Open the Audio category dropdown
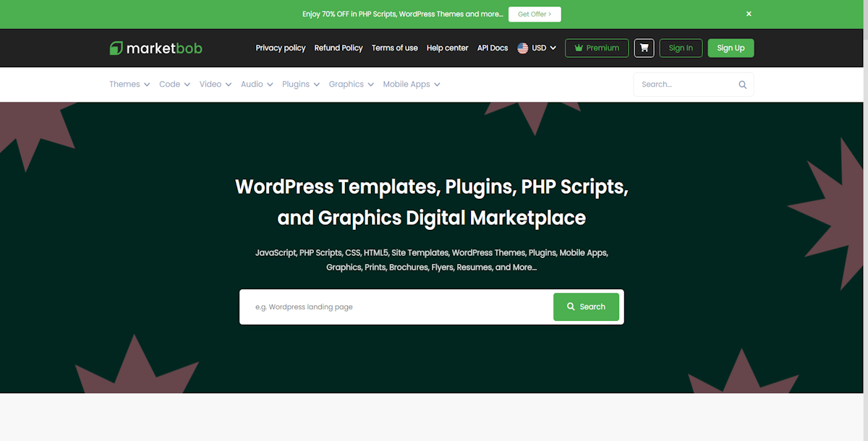 tap(257, 85)
